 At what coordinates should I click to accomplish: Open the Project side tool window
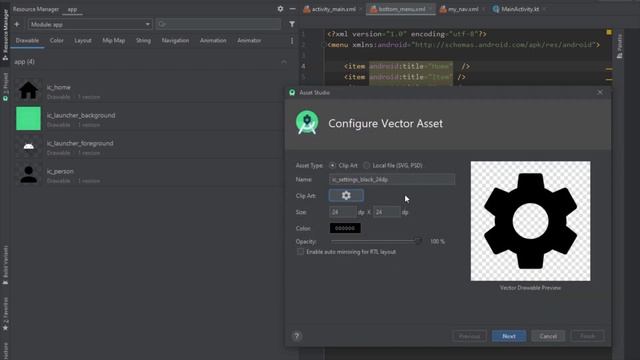pos(5,87)
